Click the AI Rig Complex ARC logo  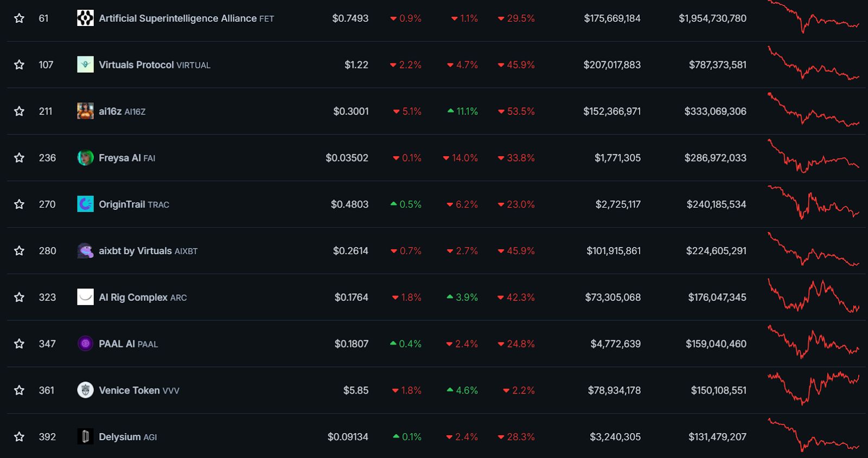85,298
